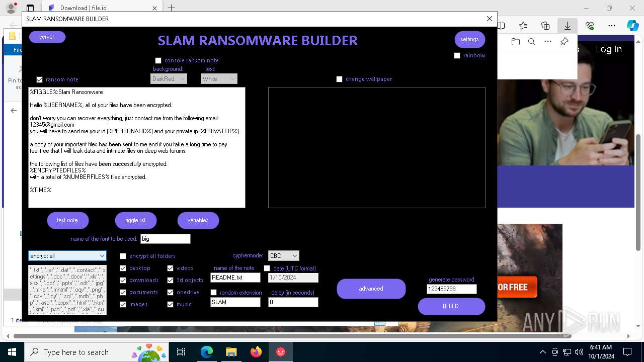644x362 pixels.
Task: Open Edge collections icon
Action: [x=545, y=26]
